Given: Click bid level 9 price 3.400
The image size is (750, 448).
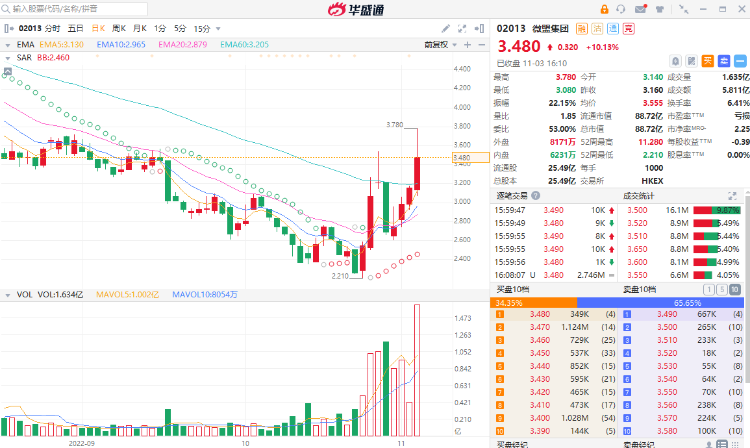Looking at the screenshot, I should 540,418.
